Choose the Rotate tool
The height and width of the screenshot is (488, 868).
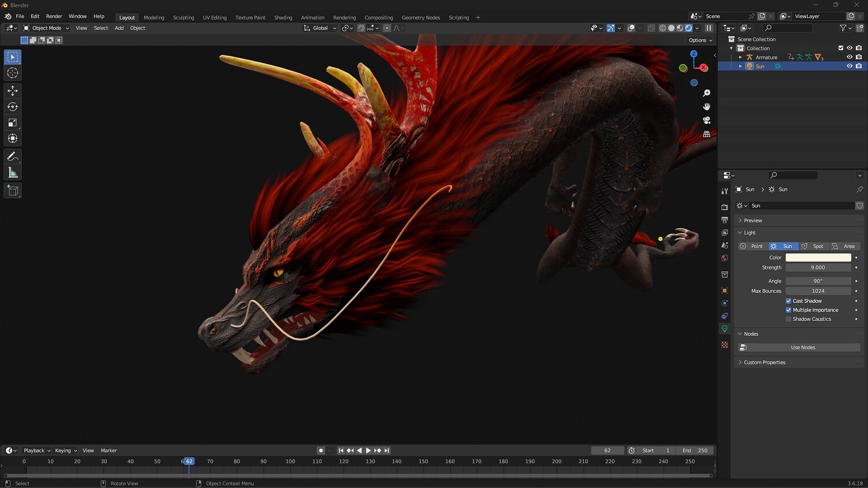tap(13, 106)
